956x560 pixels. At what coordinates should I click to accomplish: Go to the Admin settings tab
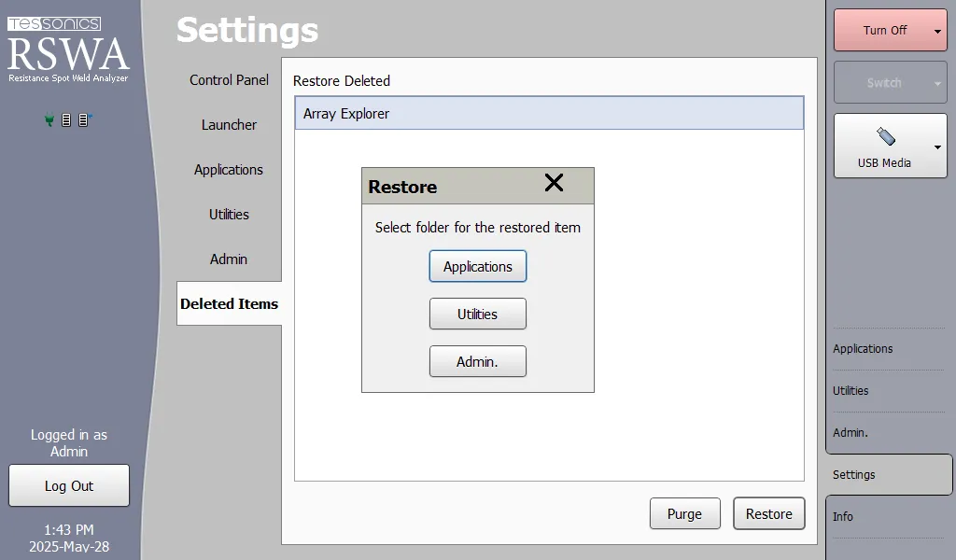click(x=229, y=259)
